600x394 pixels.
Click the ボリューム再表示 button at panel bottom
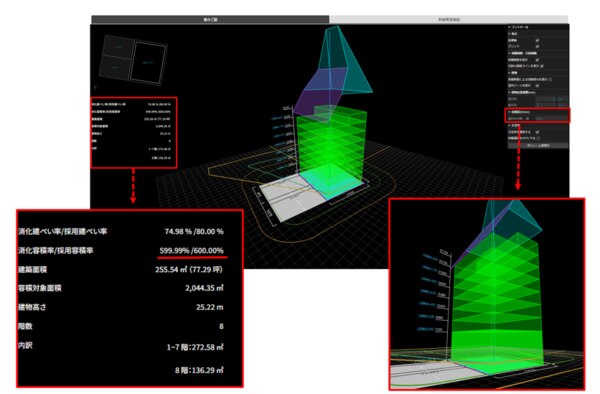pos(538,145)
